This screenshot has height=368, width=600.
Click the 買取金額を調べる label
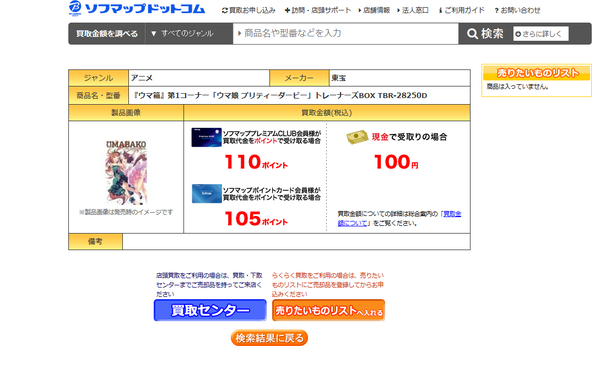(107, 34)
